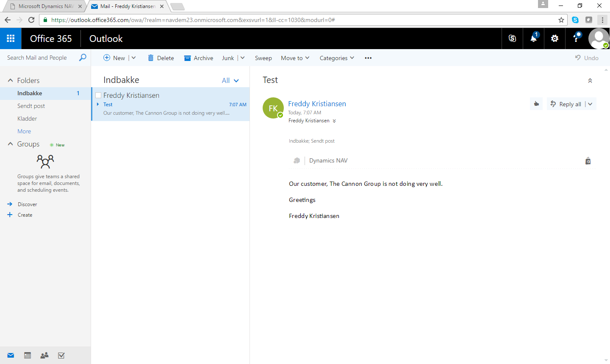Screen dimensions: 610x364
Task: Open Skype from the top bar
Action: coord(512,39)
